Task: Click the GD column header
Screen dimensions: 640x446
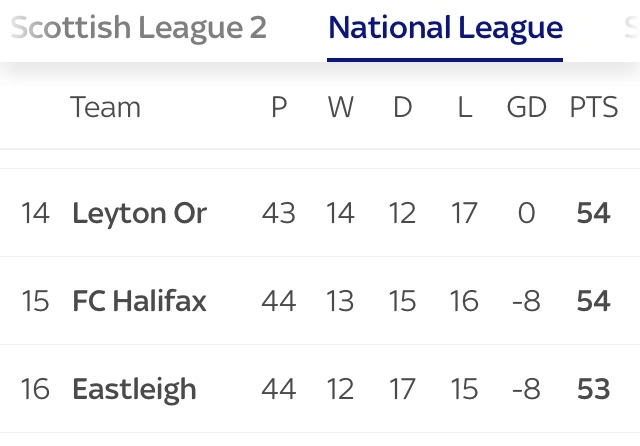Action: (x=527, y=107)
